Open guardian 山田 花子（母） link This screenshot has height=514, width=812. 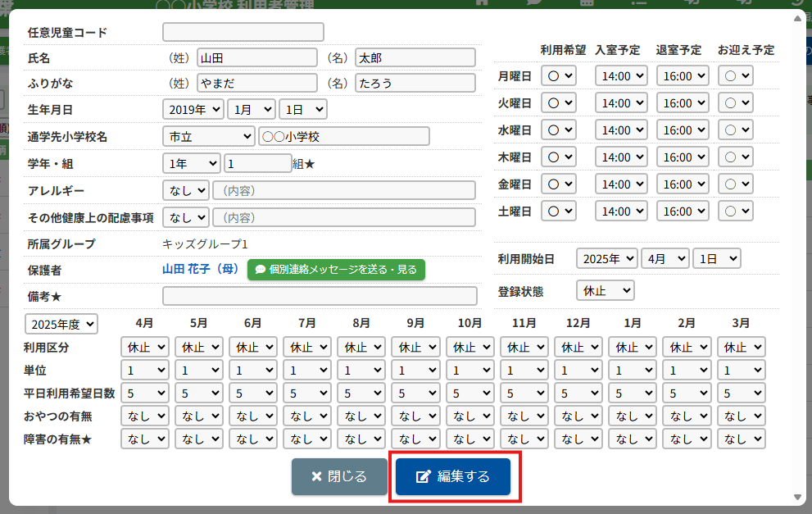coord(200,269)
